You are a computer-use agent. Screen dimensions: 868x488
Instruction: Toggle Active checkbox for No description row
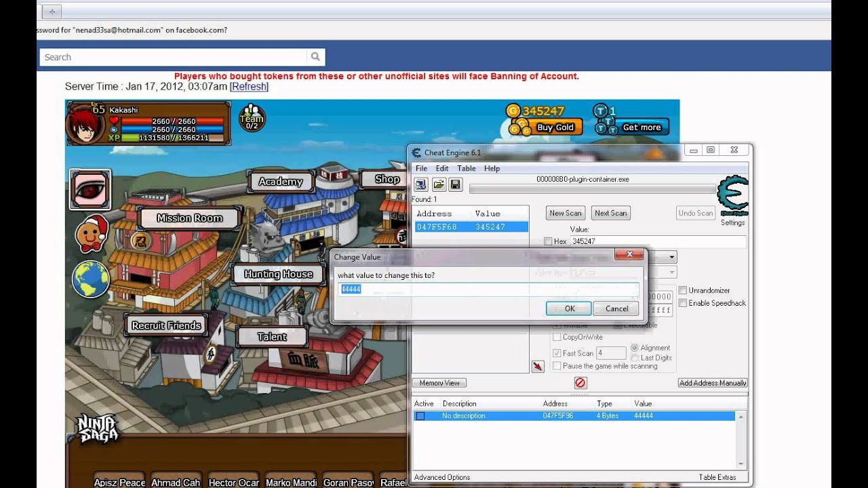(x=420, y=416)
